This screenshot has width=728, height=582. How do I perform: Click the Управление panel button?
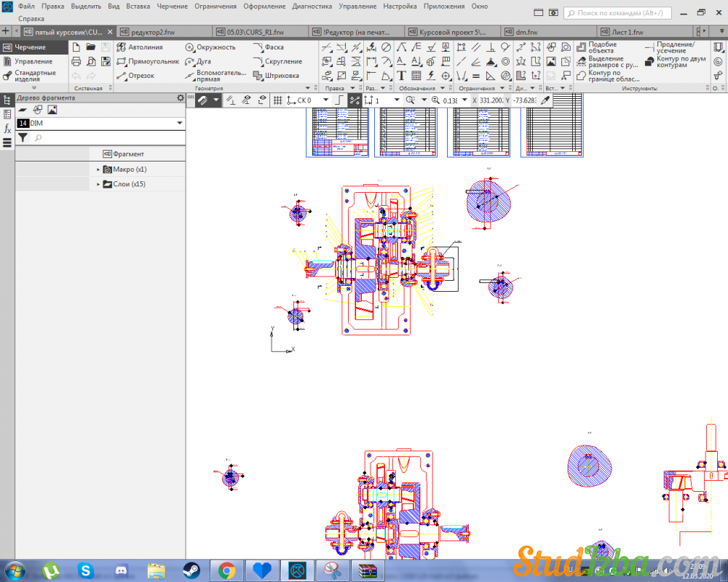click(x=33, y=62)
